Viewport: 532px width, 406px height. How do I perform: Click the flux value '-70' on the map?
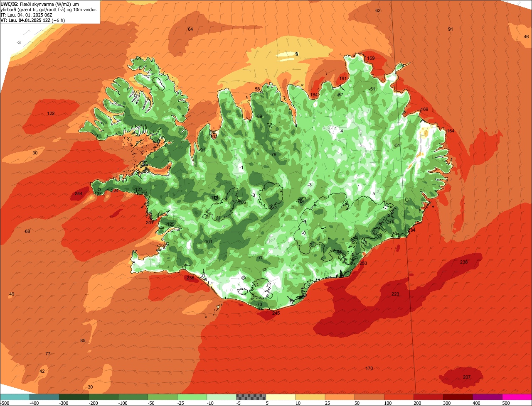260,257
